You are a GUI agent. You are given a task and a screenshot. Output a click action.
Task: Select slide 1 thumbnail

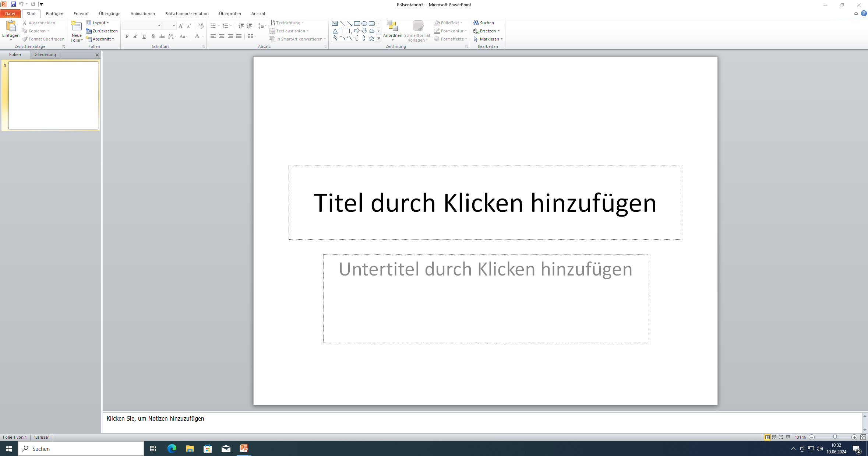[x=53, y=95]
